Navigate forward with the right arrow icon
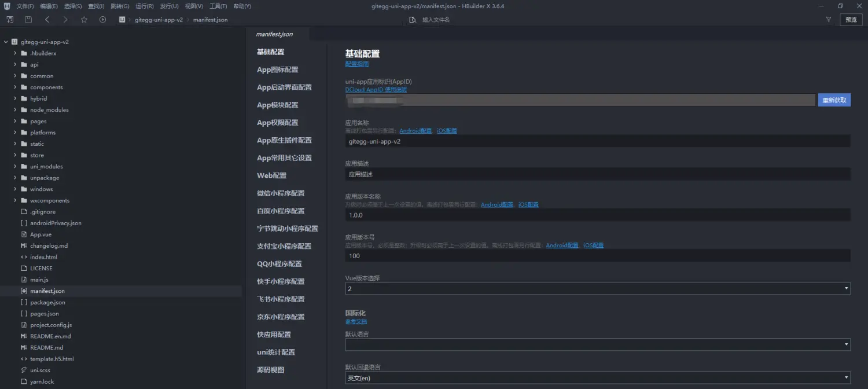Viewport: 868px width, 389px height. (x=65, y=19)
